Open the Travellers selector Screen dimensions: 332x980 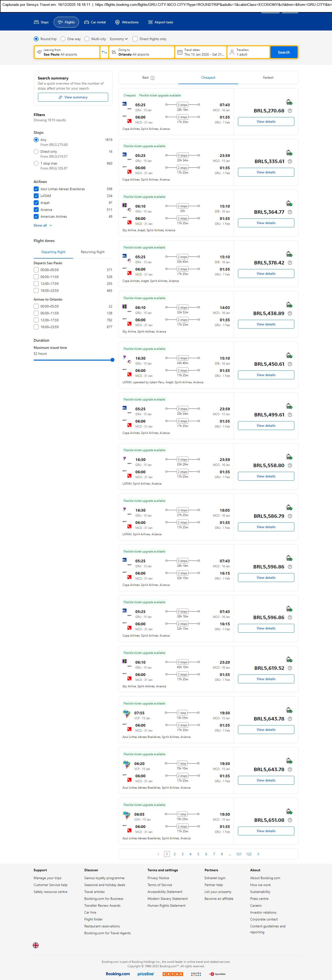248,52
